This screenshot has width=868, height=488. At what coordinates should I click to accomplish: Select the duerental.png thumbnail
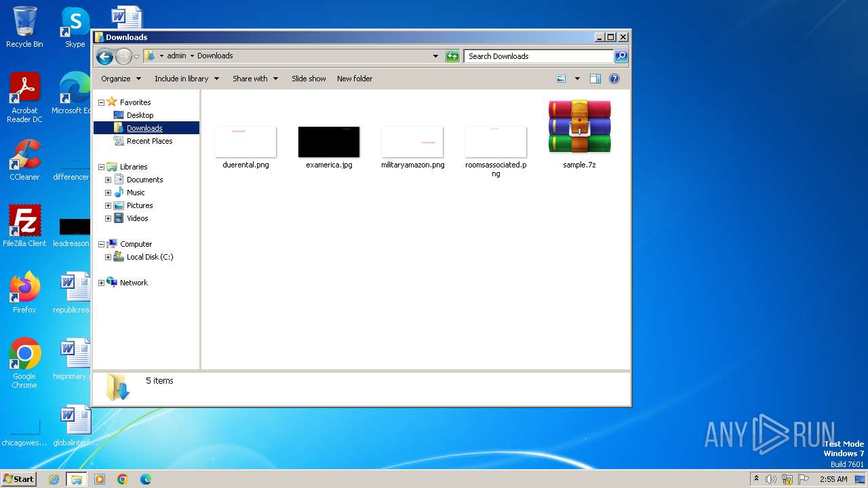pyautogui.click(x=245, y=142)
